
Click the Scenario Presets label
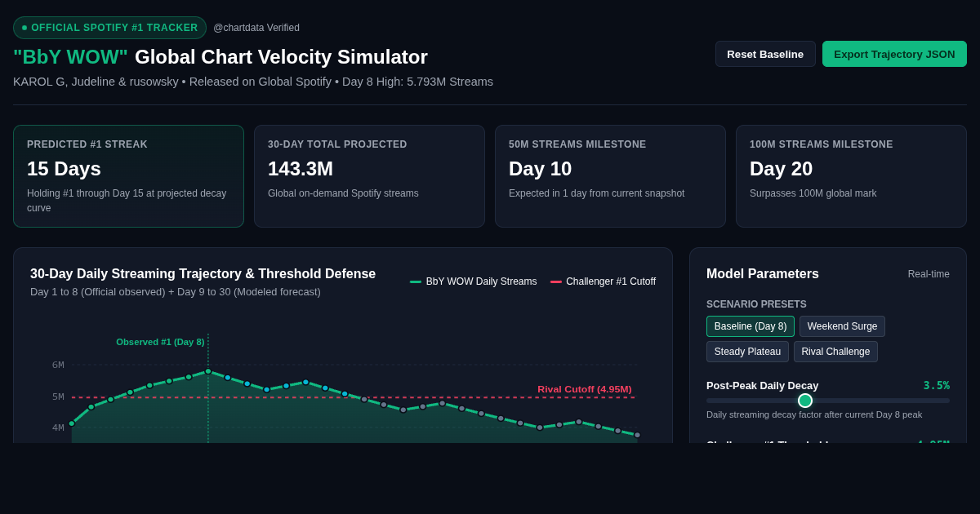[756, 304]
